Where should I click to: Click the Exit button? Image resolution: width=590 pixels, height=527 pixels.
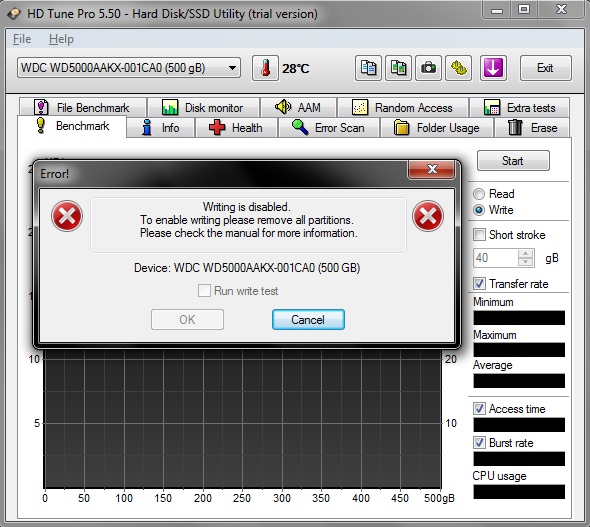pyautogui.click(x=546, y=68)
